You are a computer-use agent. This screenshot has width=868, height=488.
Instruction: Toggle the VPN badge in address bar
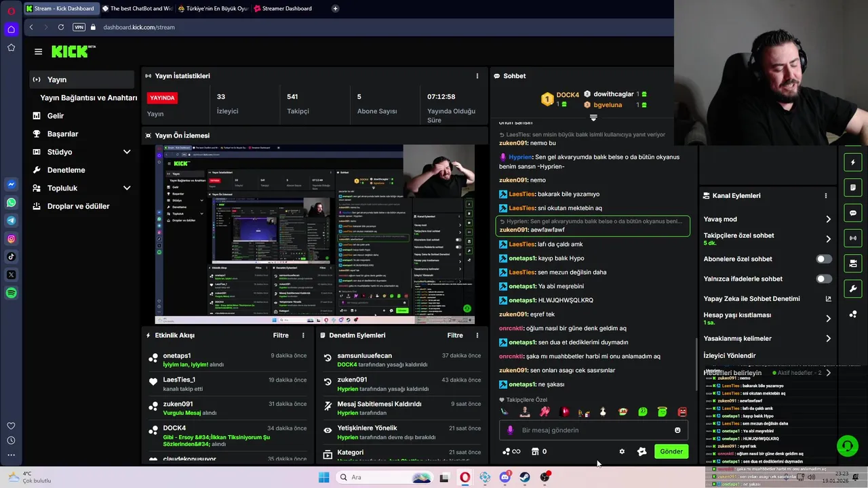point(79,27)
